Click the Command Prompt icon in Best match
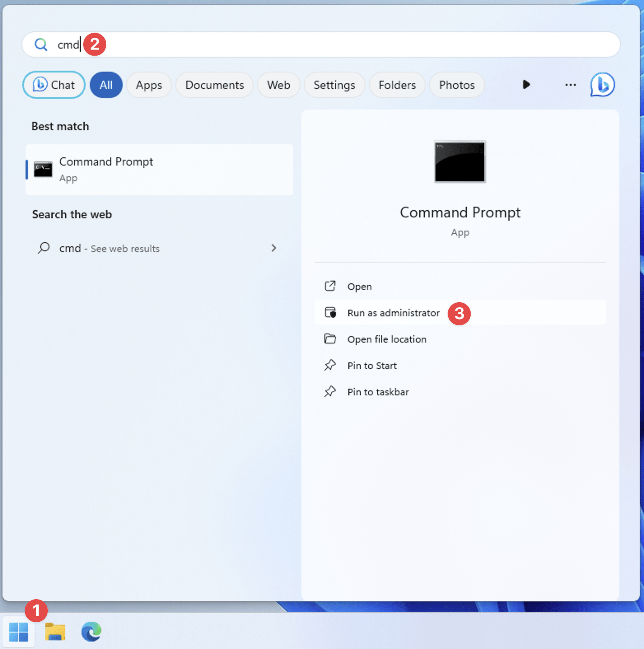This screenshot has width=644, height=649. pyautogui.click(x=43, y=169)
